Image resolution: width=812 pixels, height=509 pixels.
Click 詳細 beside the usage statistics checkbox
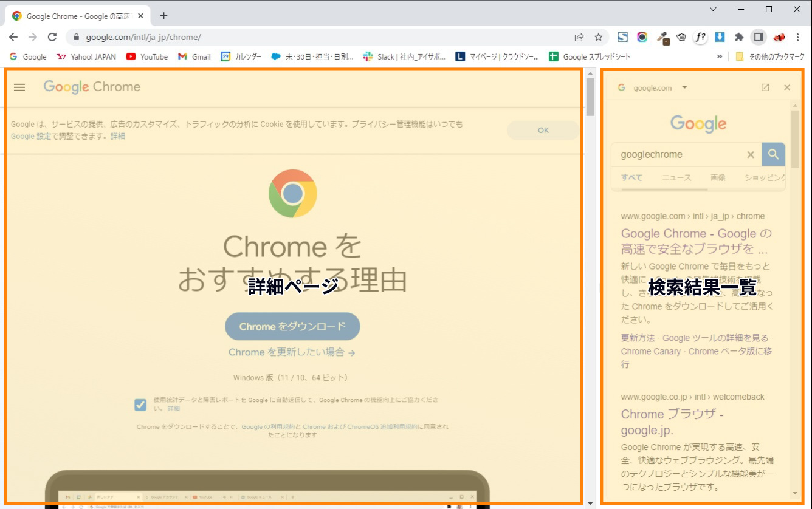click(x=174, y=409)
